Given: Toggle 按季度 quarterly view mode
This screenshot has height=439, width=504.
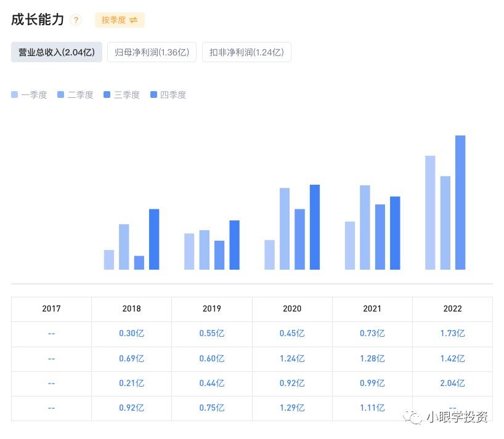Looking at the screenshot, I should pos(119,20).
